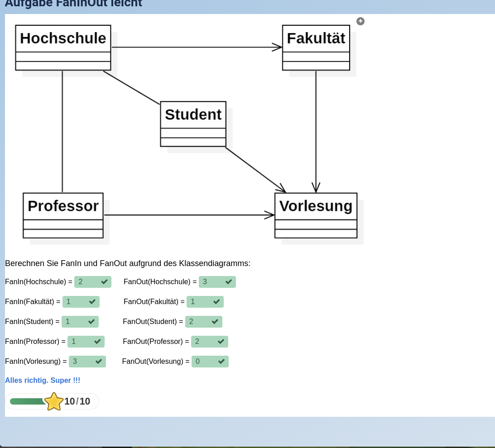Image resolution: width=495 pixels, height=448 pixels.
Task: Click the gold star score icon
Action: [54, 401]
